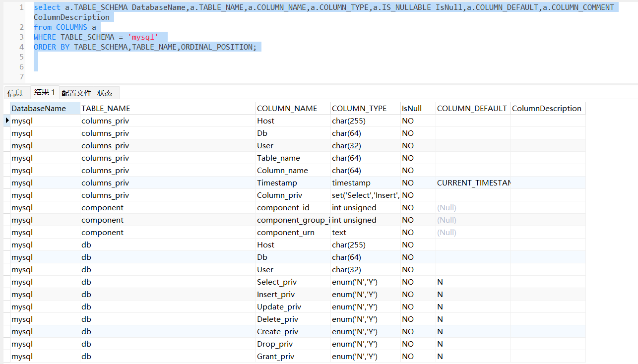Select 'component' table name in component_urn row

(168, 232)
